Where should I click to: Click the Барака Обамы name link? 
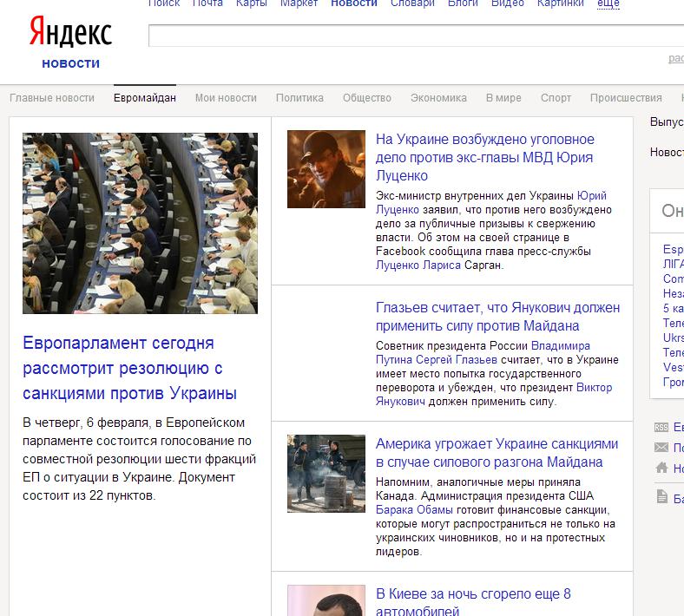click(414, 510)
